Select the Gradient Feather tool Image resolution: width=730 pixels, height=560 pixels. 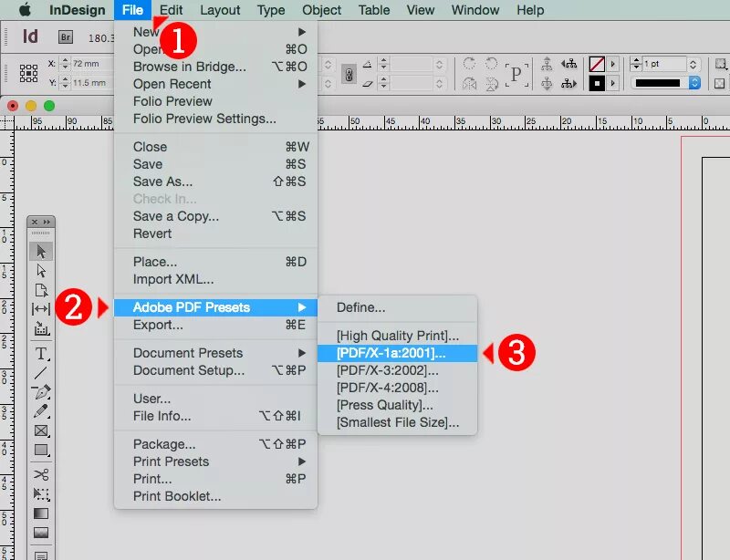click(x=41, y=533)
